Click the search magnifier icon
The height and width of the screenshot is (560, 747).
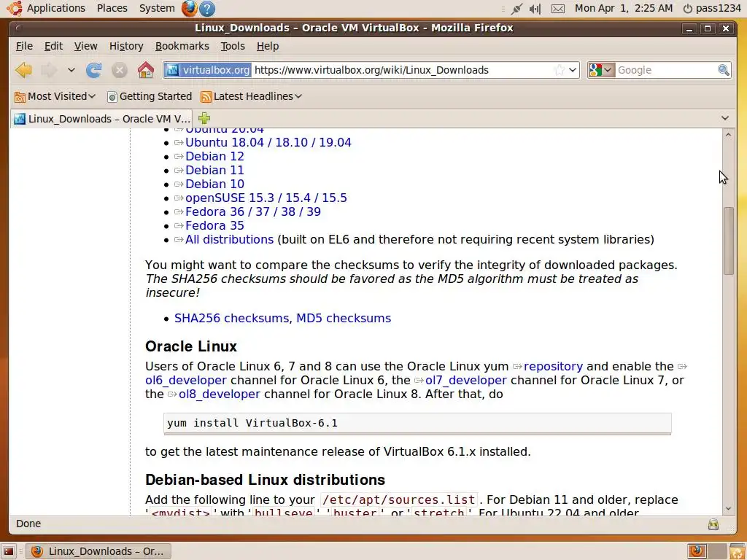tap(723, 70)
